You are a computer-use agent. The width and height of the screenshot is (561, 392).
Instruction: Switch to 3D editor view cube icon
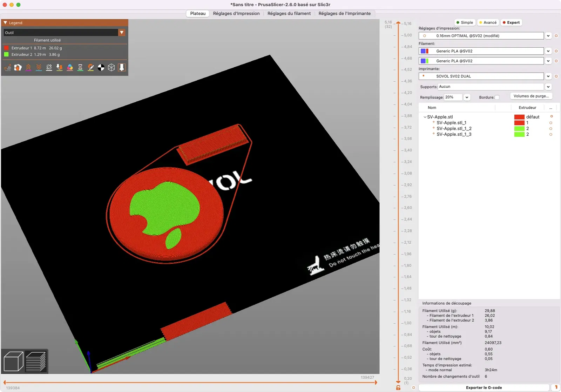pos(13,361)
